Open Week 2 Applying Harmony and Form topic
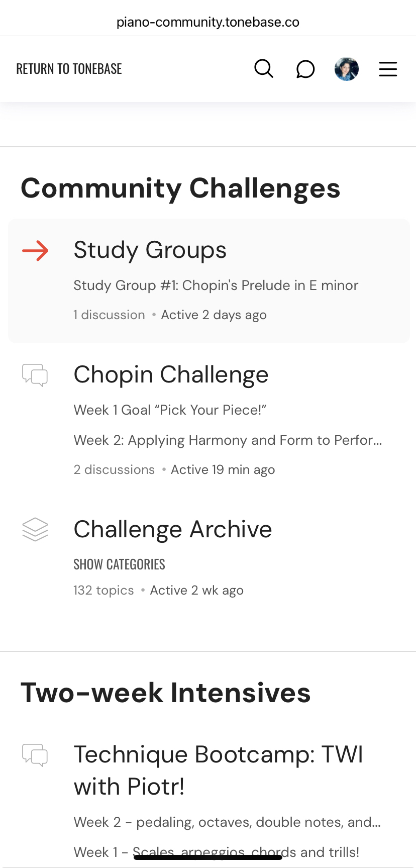 point(228,440)
